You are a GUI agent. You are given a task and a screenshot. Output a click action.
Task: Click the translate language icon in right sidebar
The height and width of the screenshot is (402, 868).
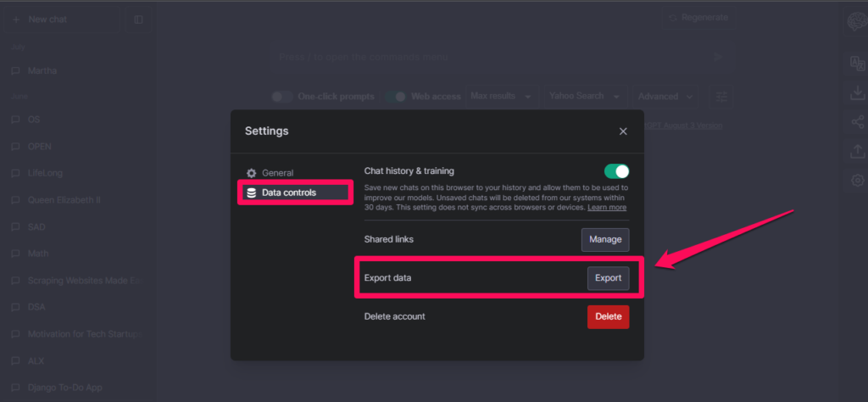click(x=857, y=63)
